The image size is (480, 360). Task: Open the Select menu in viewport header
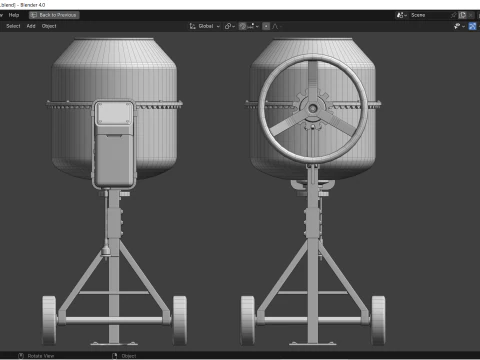point(13,26)
